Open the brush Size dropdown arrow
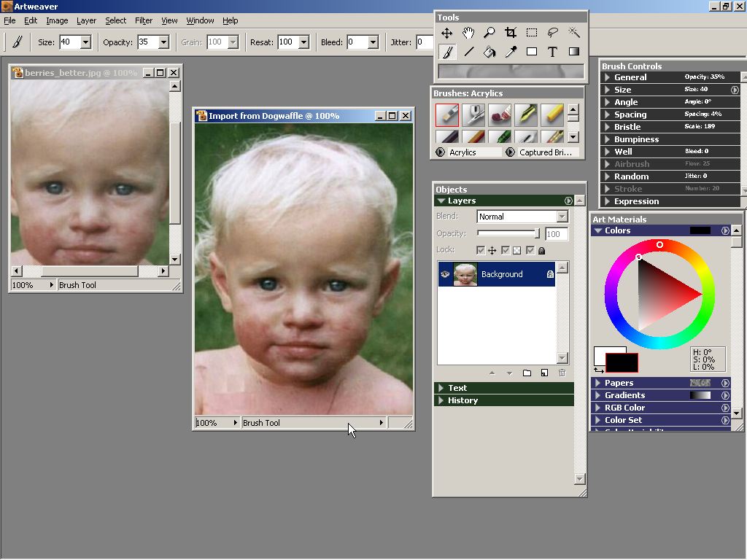Screen dimensions: 747x560 [85, 42]
